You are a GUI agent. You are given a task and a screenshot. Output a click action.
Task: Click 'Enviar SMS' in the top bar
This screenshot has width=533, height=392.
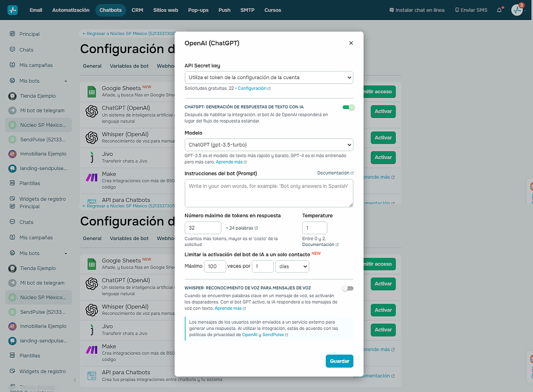(x=471, y=10)
